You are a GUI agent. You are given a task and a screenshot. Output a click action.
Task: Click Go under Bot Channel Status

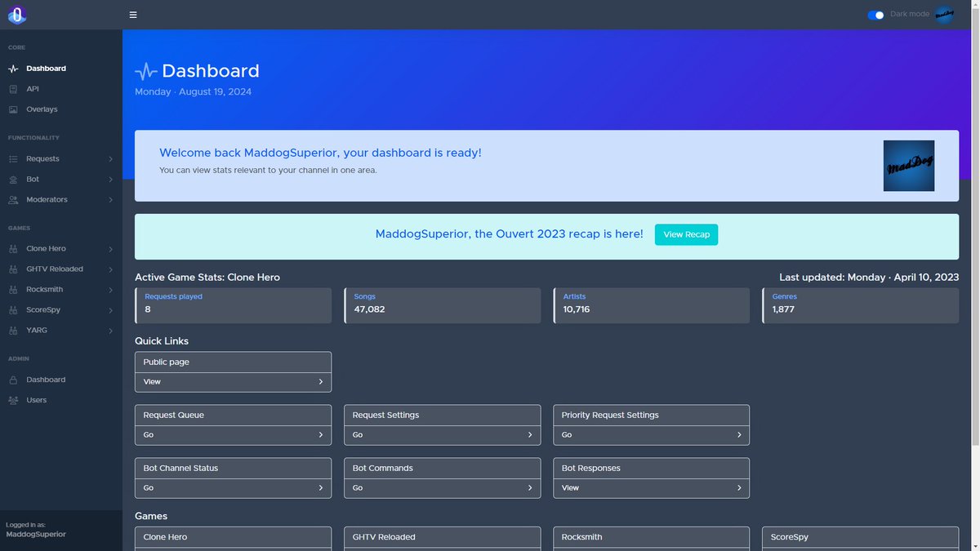click(x=233, y=488)
